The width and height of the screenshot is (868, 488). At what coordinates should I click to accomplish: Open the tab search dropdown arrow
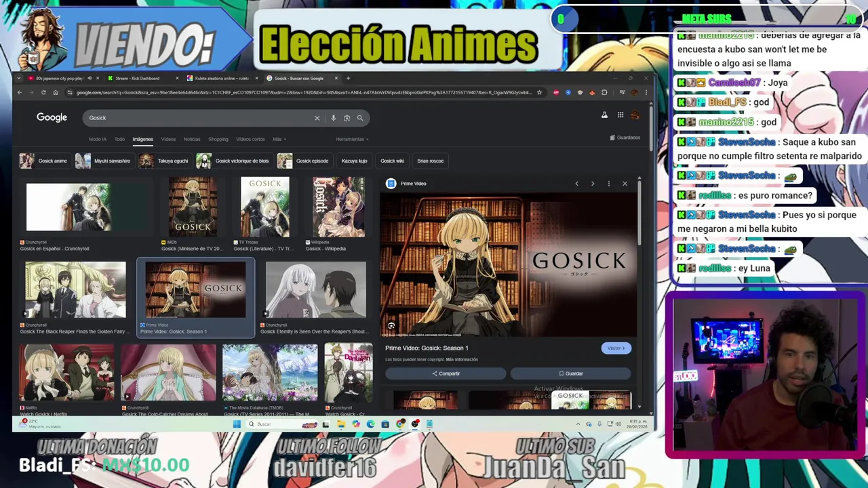coord(19,78)
